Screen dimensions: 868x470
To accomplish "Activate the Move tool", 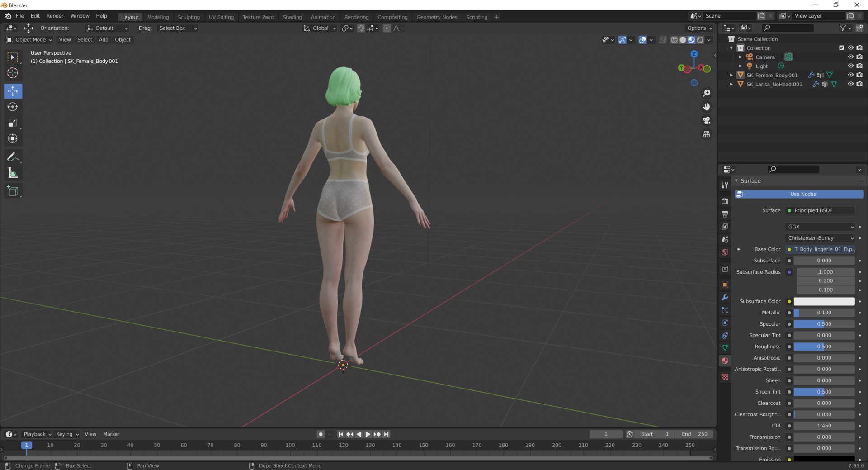I will pyautogui.click(x=13, y=91).
